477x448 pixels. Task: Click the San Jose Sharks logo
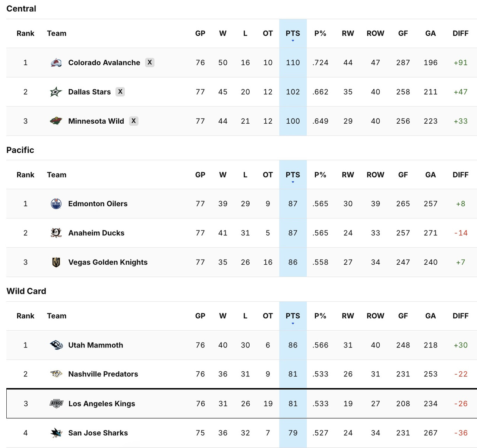tap(56, 433)
